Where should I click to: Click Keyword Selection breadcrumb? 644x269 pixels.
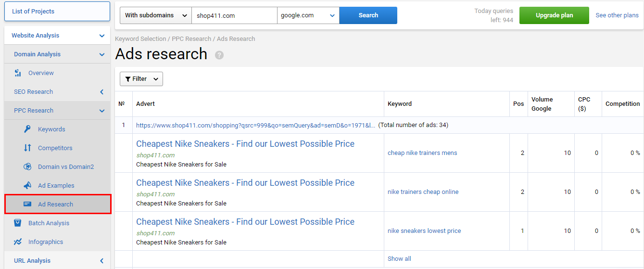(x=140, y=39)
